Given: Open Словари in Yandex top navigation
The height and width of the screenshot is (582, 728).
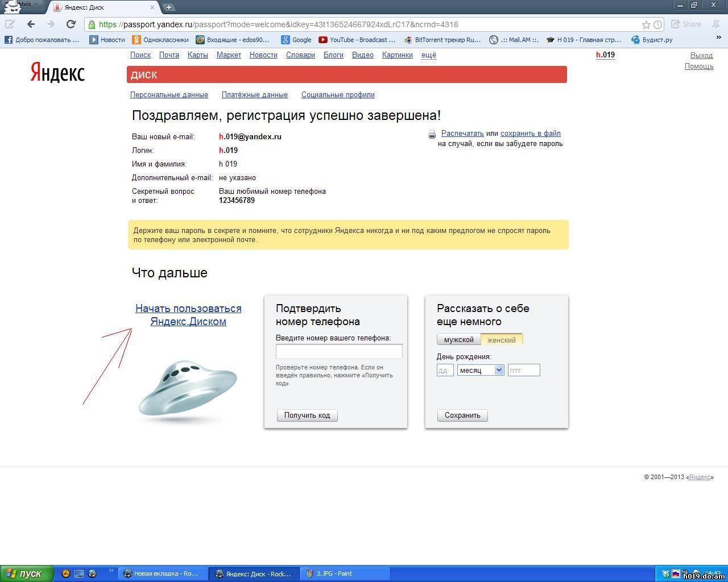Looking at the screenshot, I should click(x=300, y=55).
